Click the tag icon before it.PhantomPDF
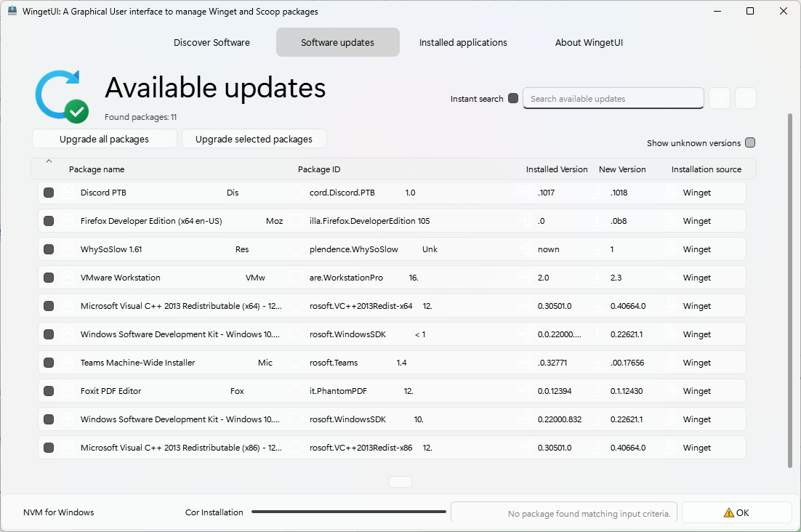801x532 pixels. (x=296, y=391)
